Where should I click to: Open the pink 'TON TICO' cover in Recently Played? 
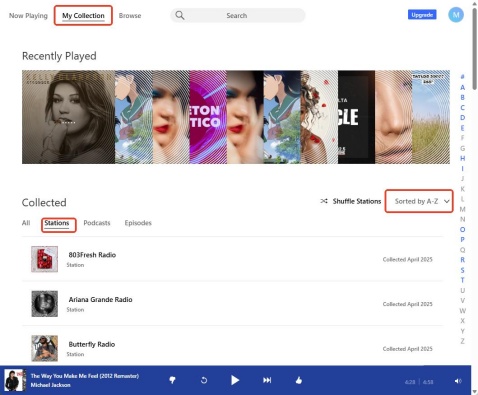point(208,117)
